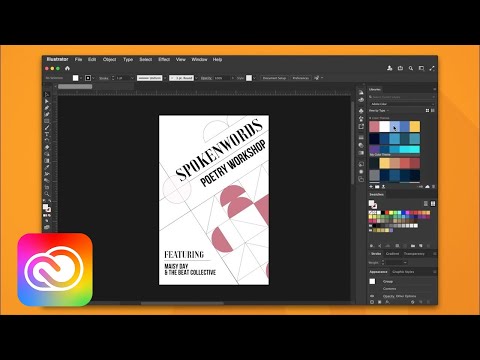Click the new swatch icon

point(421,246)
